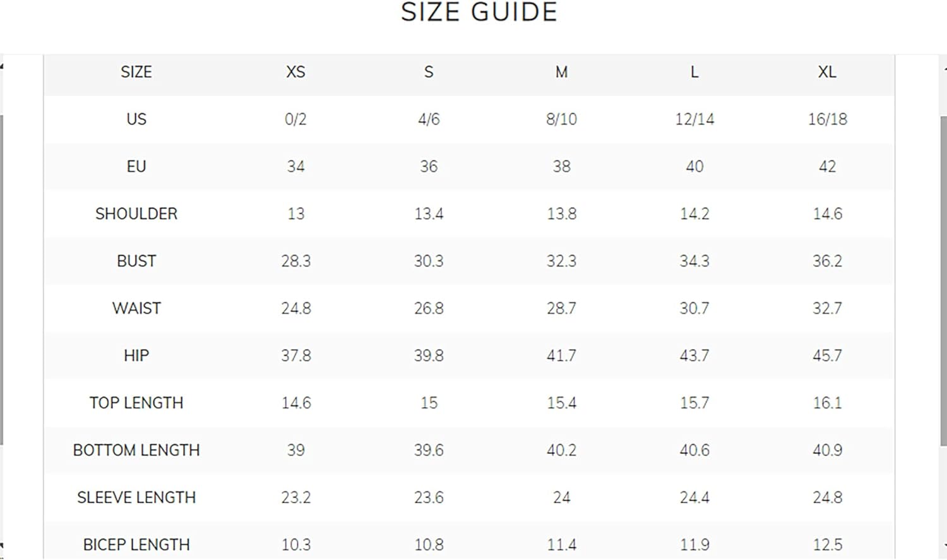Click the BUST value 36.2
This screenshot has height=560, width=947.
tap(827, 261)
